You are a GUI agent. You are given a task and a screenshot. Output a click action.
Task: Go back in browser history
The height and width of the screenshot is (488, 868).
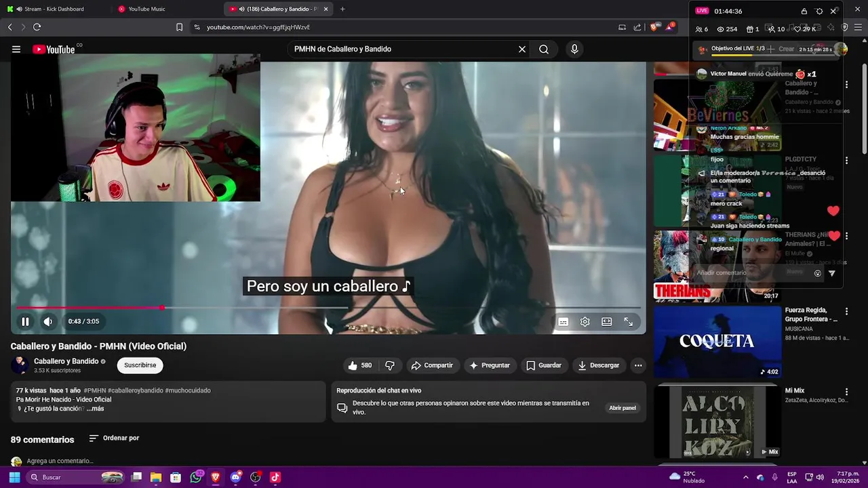[9, 27]
